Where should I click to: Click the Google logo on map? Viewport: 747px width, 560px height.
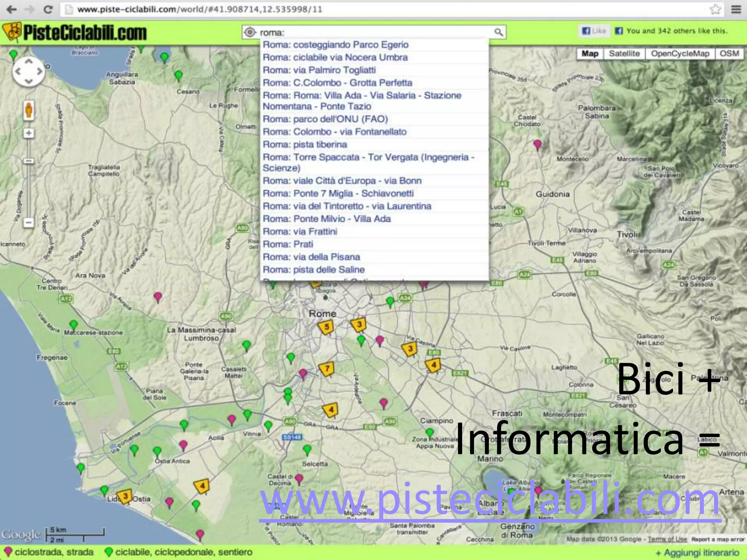click(x=21, y=535)
